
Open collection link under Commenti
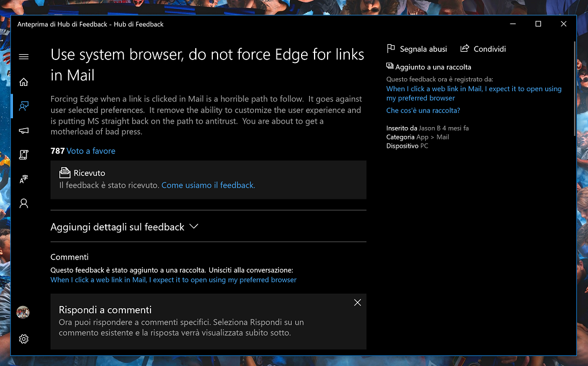pos(173,280)
